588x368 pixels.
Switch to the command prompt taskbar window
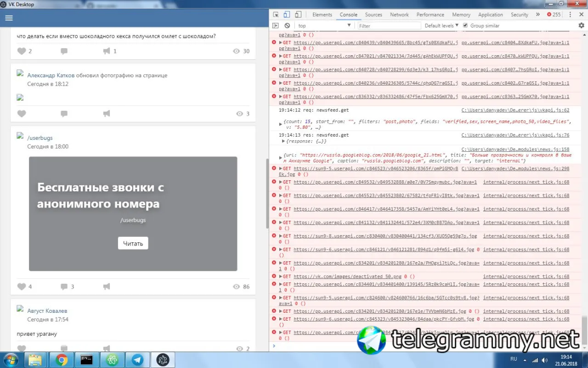[87, 360]
